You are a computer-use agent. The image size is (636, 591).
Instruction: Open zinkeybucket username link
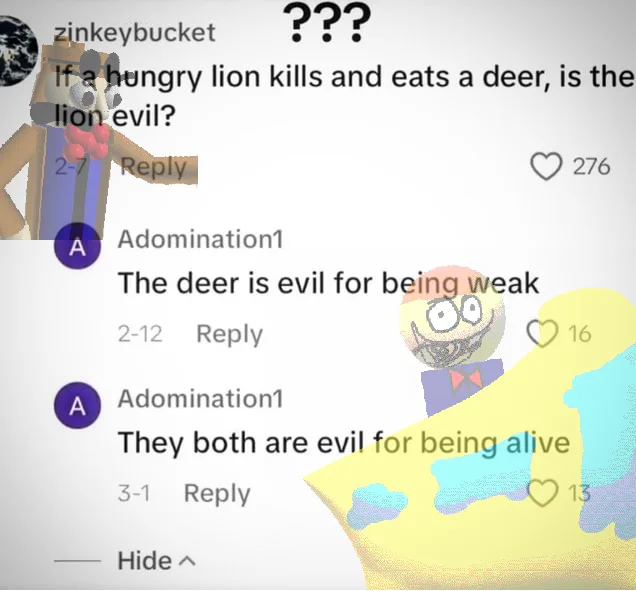point(135,32)
